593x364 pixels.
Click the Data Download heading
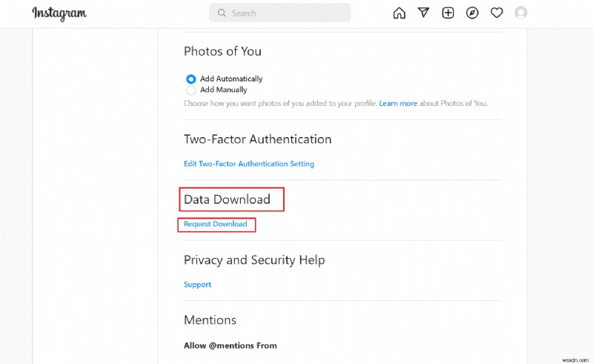pos(227,199)
